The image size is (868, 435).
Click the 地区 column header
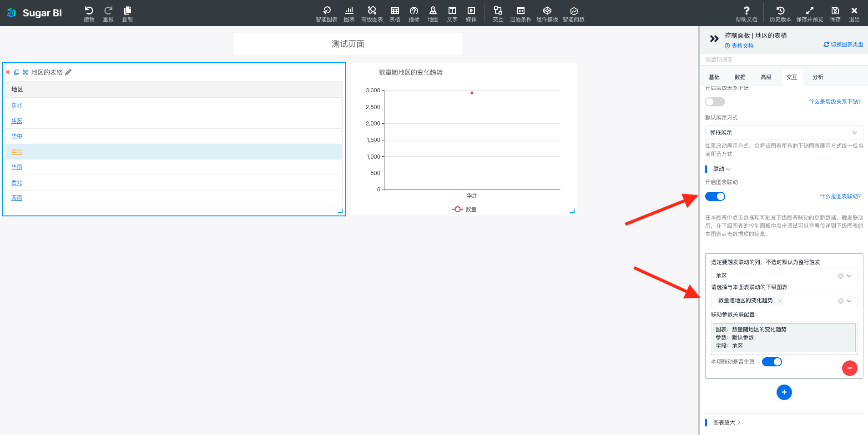point(174,90)
